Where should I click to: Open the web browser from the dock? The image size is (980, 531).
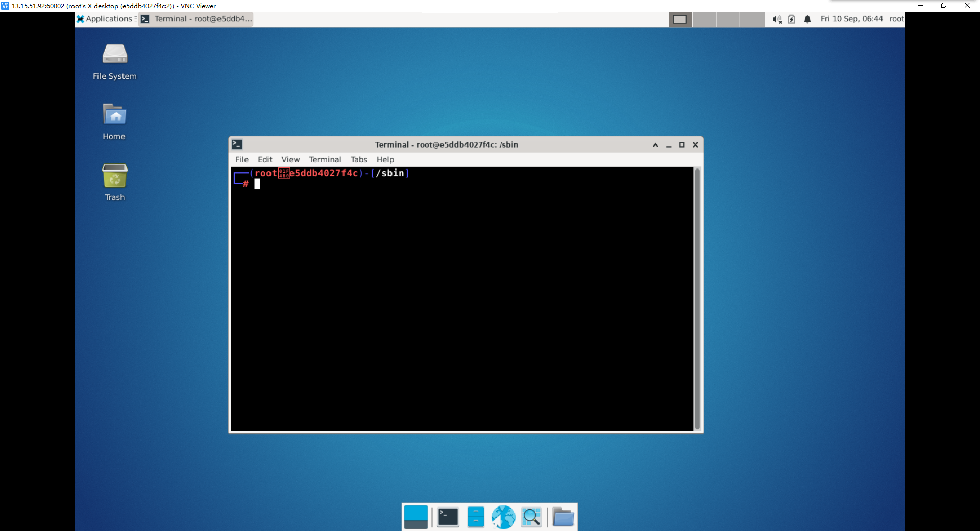point(503,517)
